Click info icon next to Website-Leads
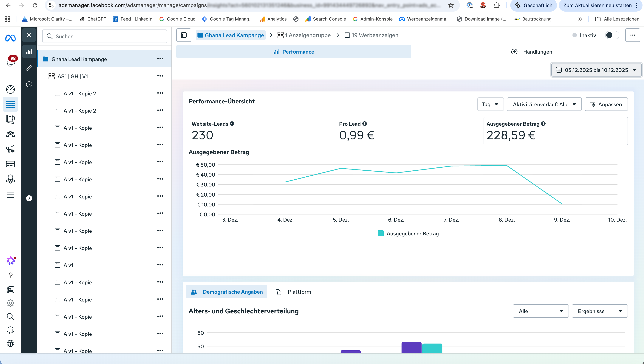 coord(232,124)
